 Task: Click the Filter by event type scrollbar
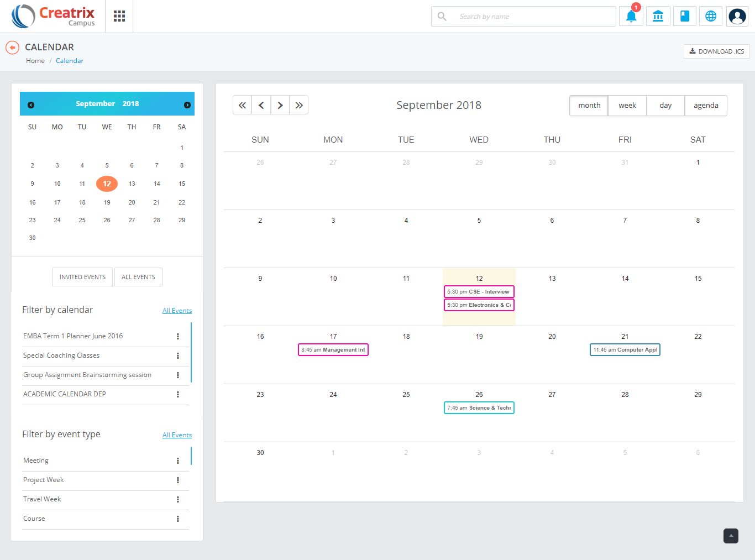click(191, 456)
